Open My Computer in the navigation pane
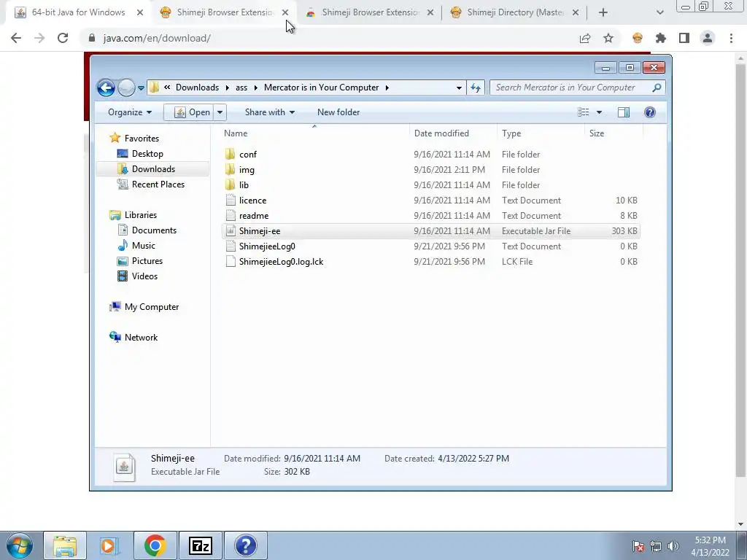 (152, 307)
